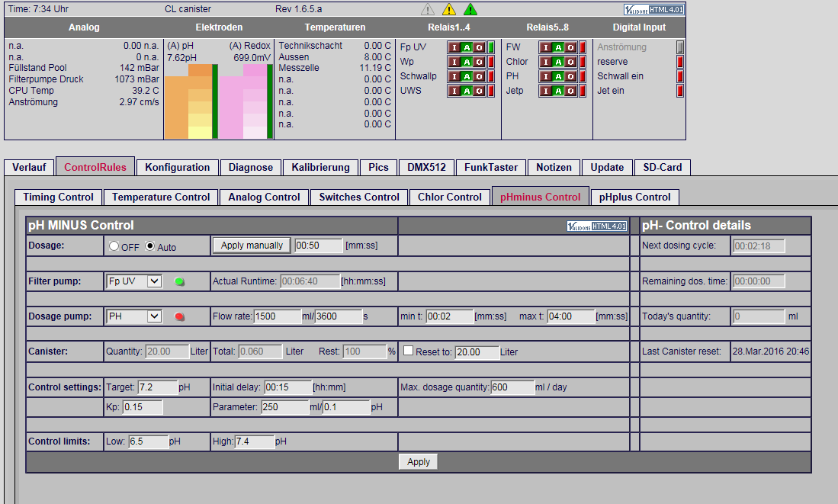Set FW relay to I
Image resolution: width=838 pixels, height=504 pixels.
point(546,47)
